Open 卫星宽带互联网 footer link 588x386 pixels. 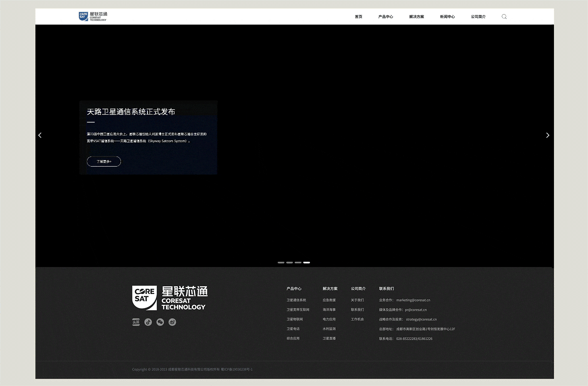(298, 310)
